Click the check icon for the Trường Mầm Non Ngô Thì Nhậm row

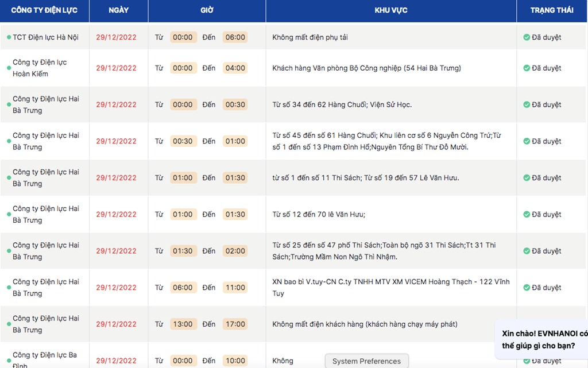pyautogui.click(x=527, y=251)
